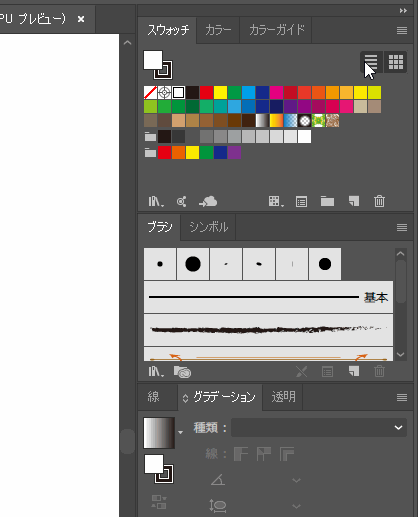Screen dimensions: 418x517
Task: Switch to the シンボル tab
Action: click(209, 227)
